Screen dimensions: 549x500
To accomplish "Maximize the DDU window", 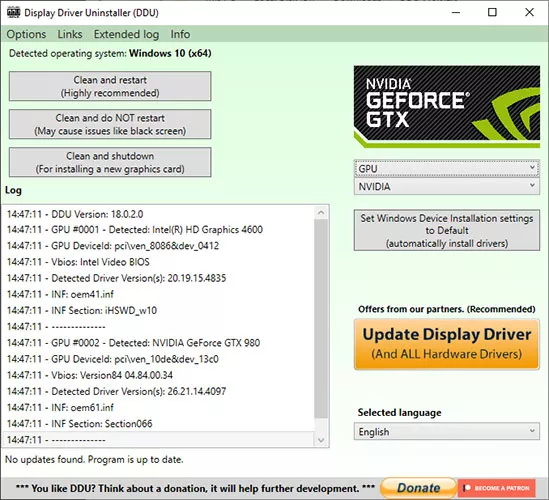I will tap(492, 13).
